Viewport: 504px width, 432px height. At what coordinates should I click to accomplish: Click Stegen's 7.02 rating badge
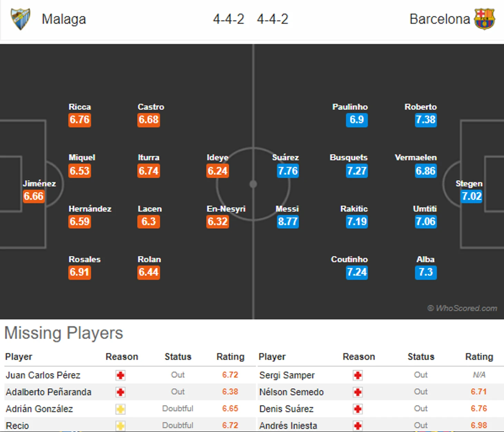pos(472,196)
